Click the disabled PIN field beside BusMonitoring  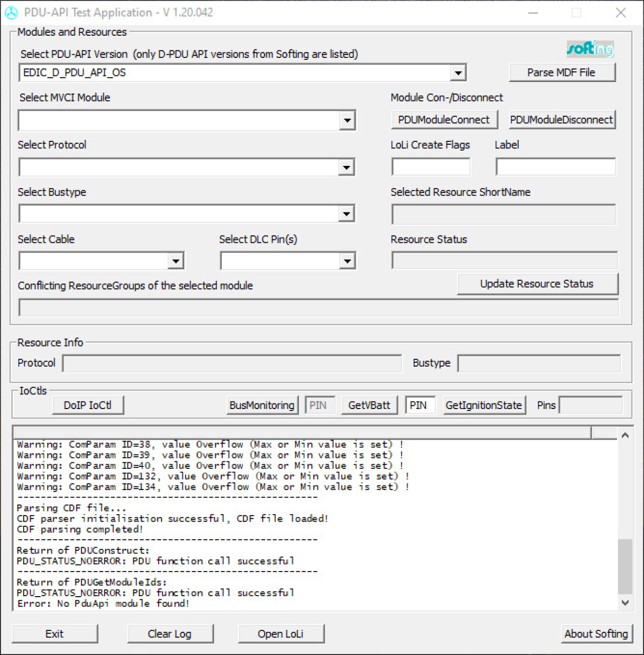point(320,405)
